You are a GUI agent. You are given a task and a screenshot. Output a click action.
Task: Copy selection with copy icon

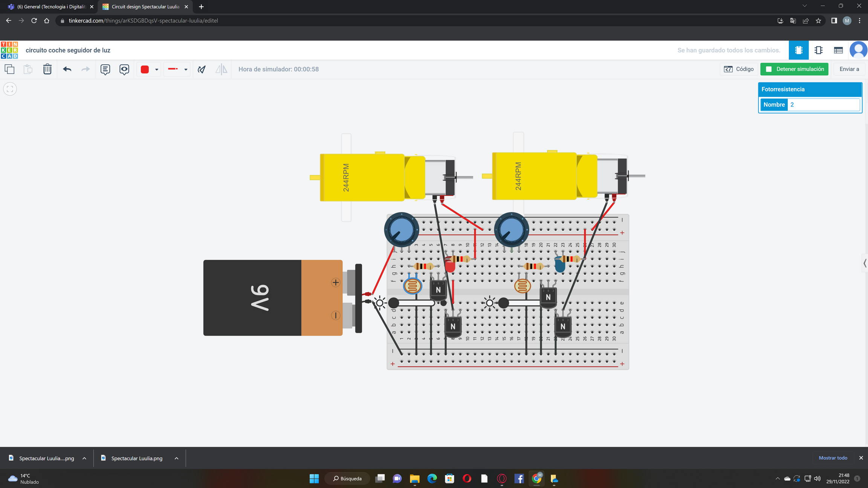(9, 69)
